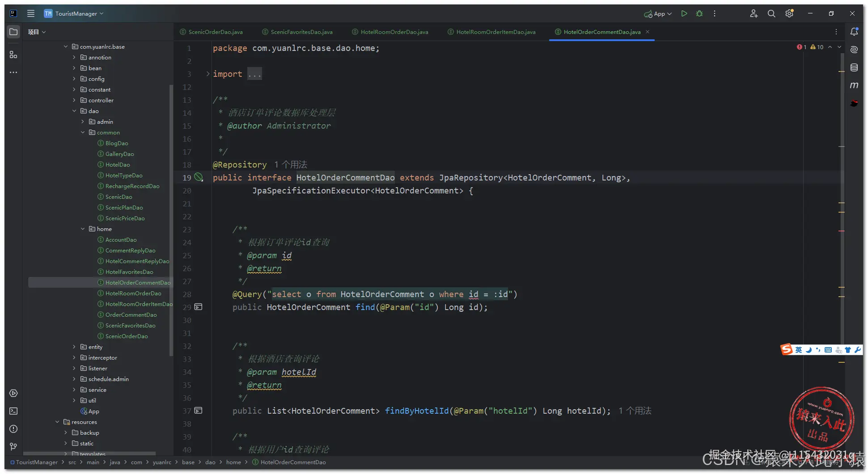Viewport: 868px width, 474px height.
Task: Jump to next highlighted problem arrow
Action: [x=839, y=47]
